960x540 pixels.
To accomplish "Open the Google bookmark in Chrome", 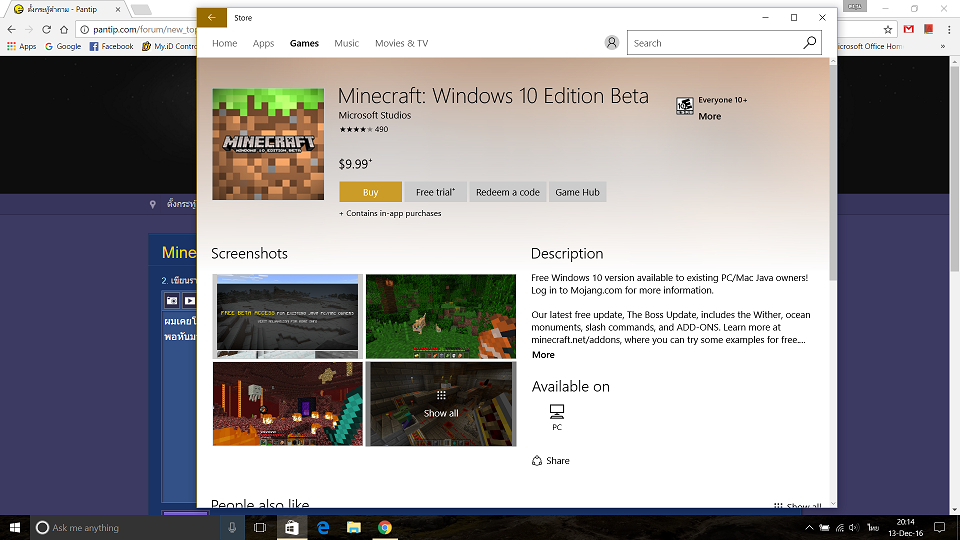I will pyautogui.click(x=63, y=47).
